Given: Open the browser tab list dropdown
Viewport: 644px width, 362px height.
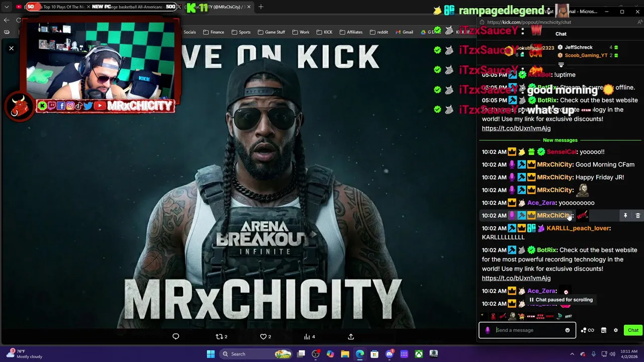Looking at the screenshot, I should 7,7.
